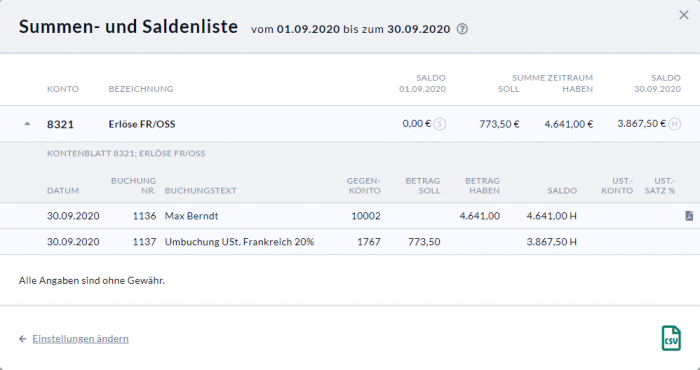This screenshot has height=370, width=700.
Task: Open the help question mark icon
Action: click(462, 29)
